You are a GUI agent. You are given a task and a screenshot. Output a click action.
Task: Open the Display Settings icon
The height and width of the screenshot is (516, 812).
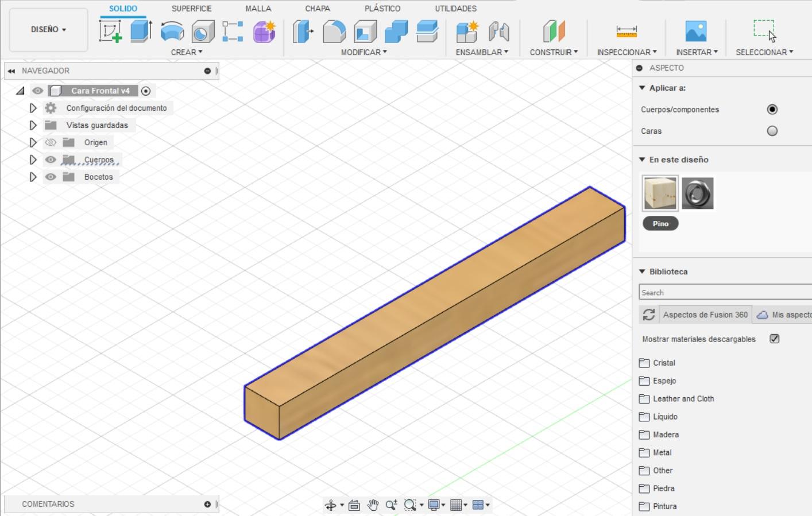(434, 505)
